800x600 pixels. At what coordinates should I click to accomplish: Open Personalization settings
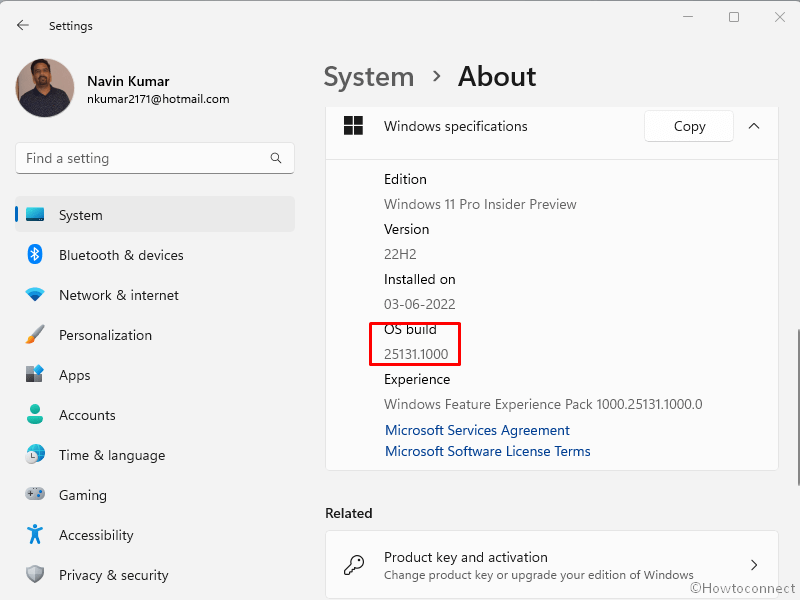[x=155, y=335]
